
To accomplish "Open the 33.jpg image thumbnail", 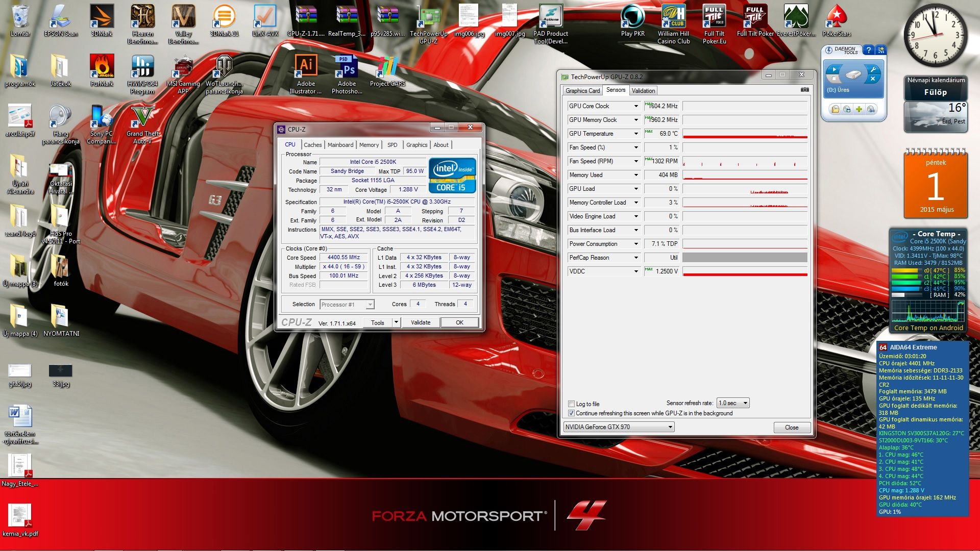I will click(x=61, y=374).
